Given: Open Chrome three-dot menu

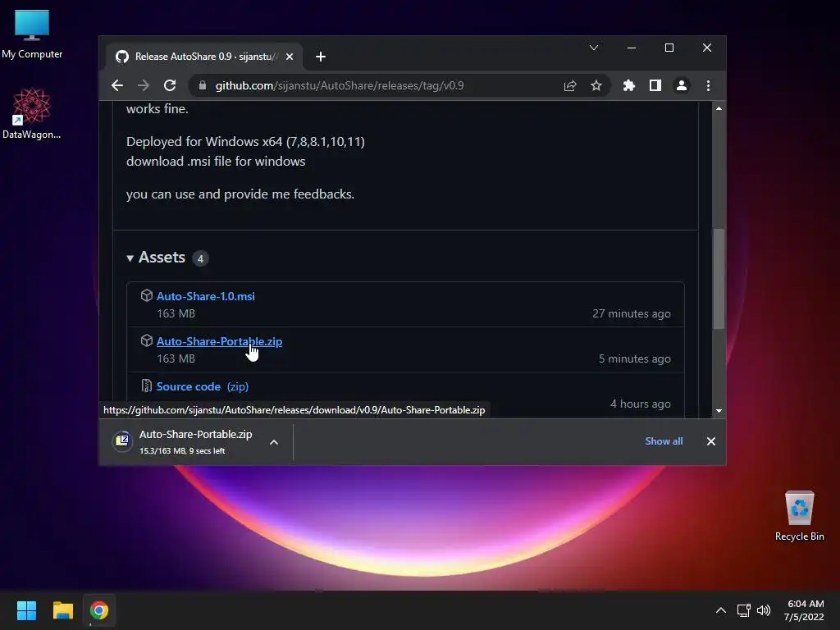Looking at the screenshot, I should (708, 85).
